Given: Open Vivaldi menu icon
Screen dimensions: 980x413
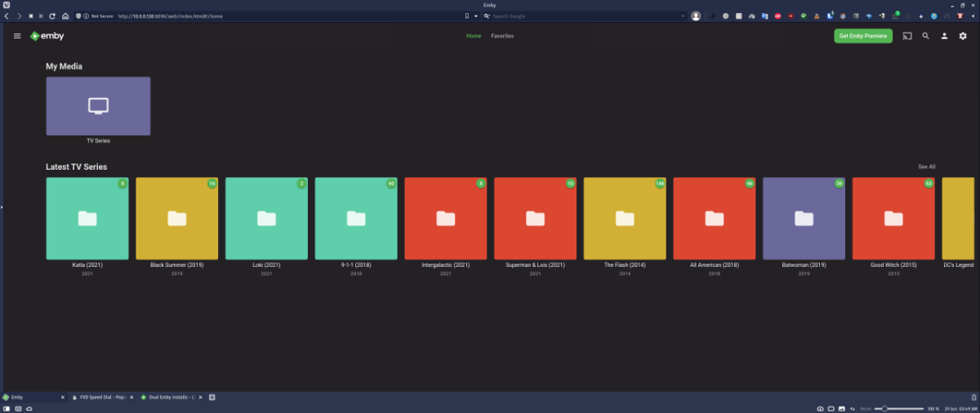Looking at the screenshot, I should pos(7,5).
